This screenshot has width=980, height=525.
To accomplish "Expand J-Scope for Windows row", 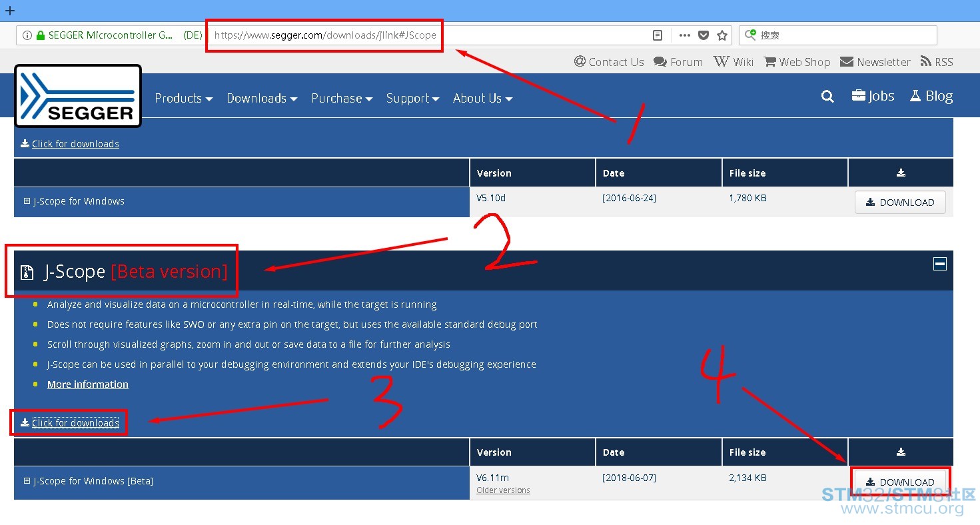I will (x=27, y=201).
